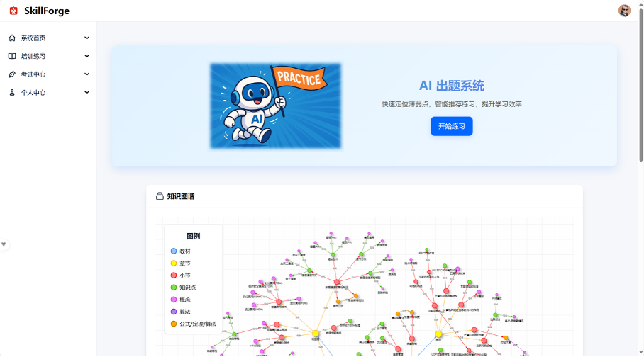Click the sidebar collapse handle on left edge
This screenshot has height=357, width=644.
pyautogui.click(x=4, y=244)
